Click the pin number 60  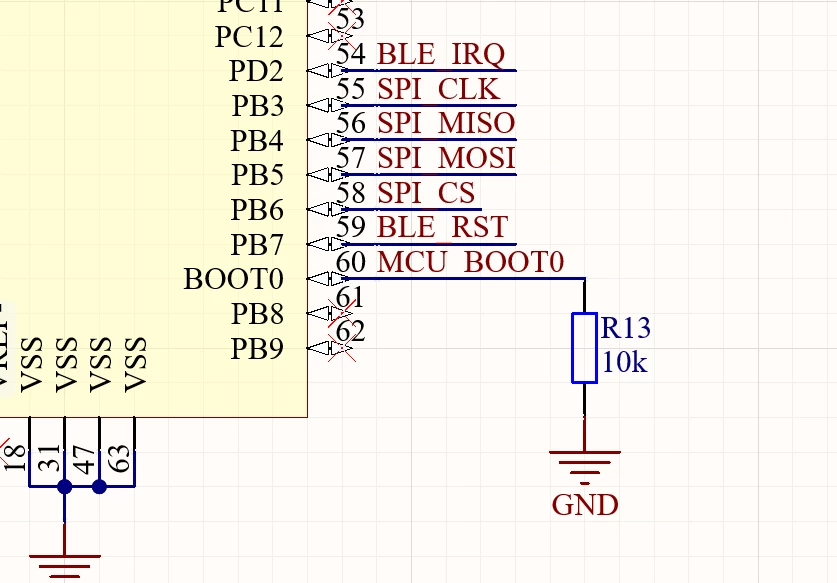tap(351, 262)
